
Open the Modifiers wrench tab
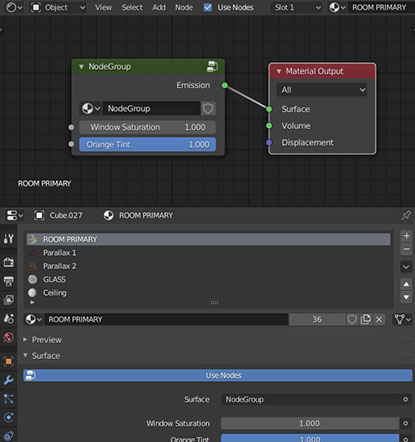(8, 380)
